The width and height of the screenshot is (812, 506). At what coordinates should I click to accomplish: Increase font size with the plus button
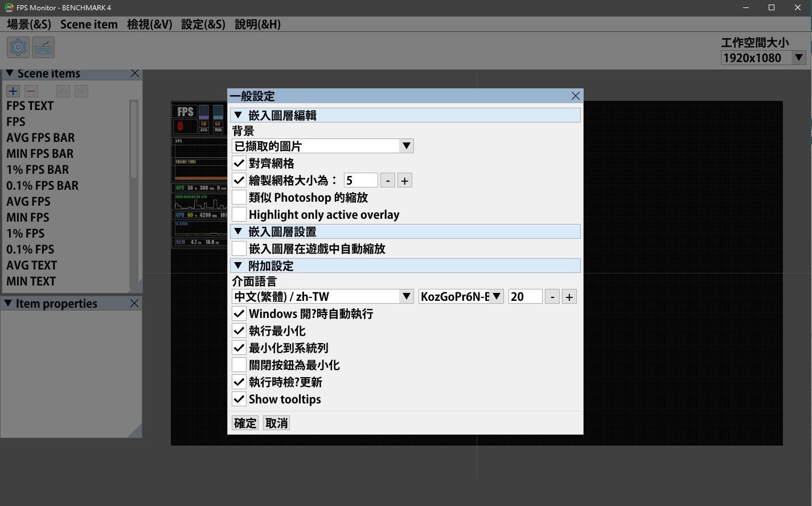click(x=569, y=296)
